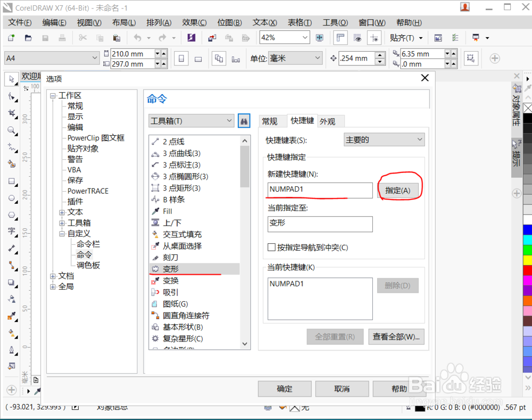This screenshot has height=420, width=532.
Task: Open the 文件(F) menu
Action: tap(20, 22)
